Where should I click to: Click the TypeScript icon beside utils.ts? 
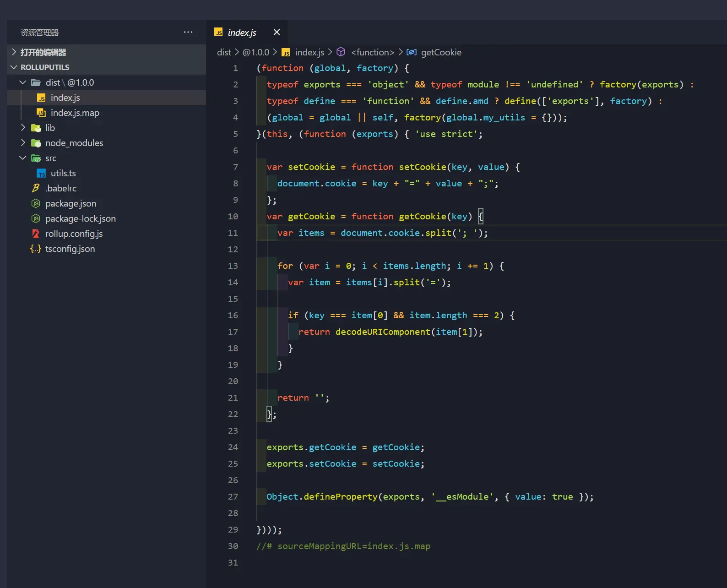click(x=41, y=173)
